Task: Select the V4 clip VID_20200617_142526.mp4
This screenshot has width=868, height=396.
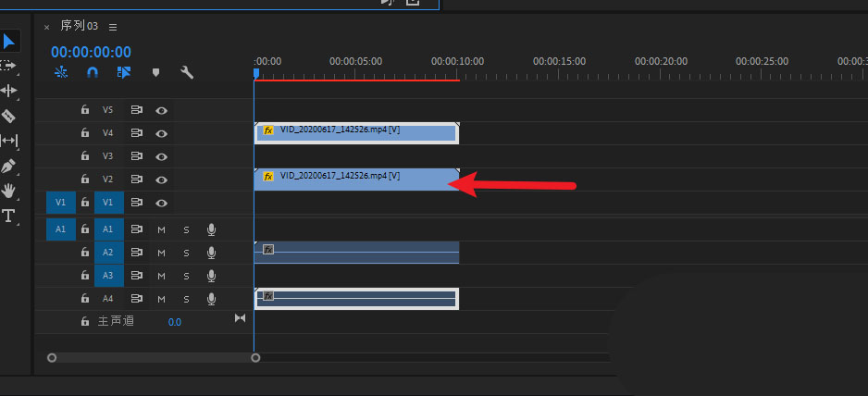Action: [x=356, y=133]
